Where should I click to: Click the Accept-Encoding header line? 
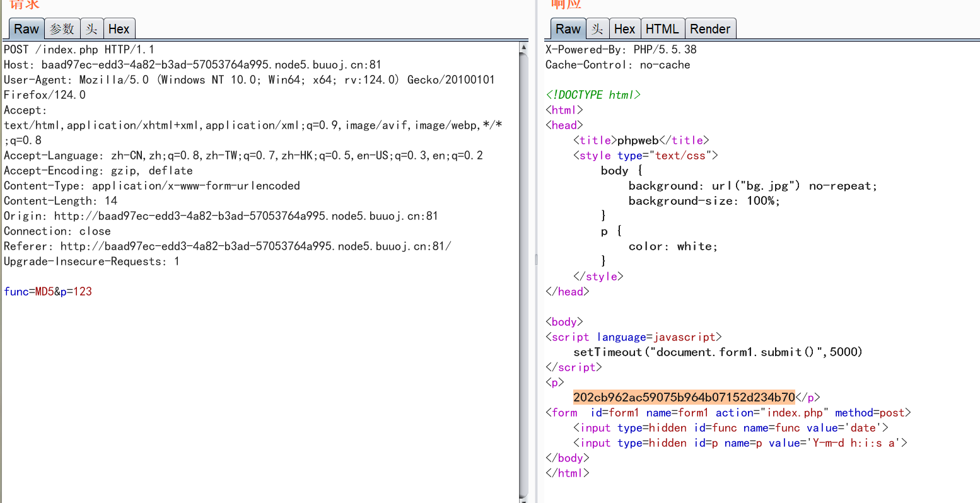98,171
